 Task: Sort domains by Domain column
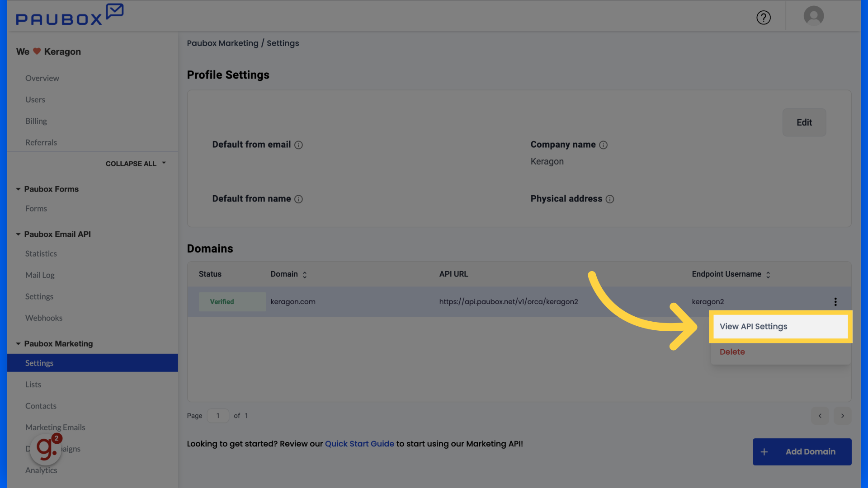click(305, 275)
